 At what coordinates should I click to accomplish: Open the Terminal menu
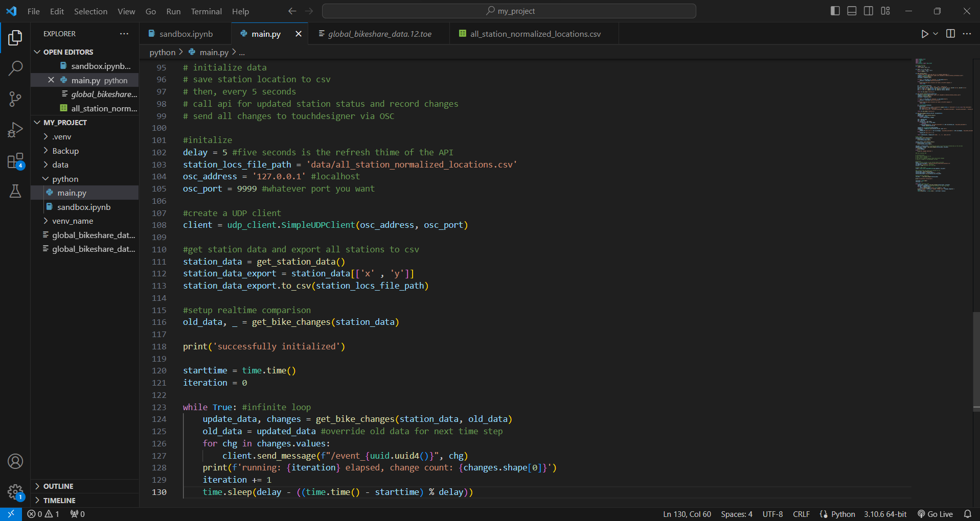point(206,11)
